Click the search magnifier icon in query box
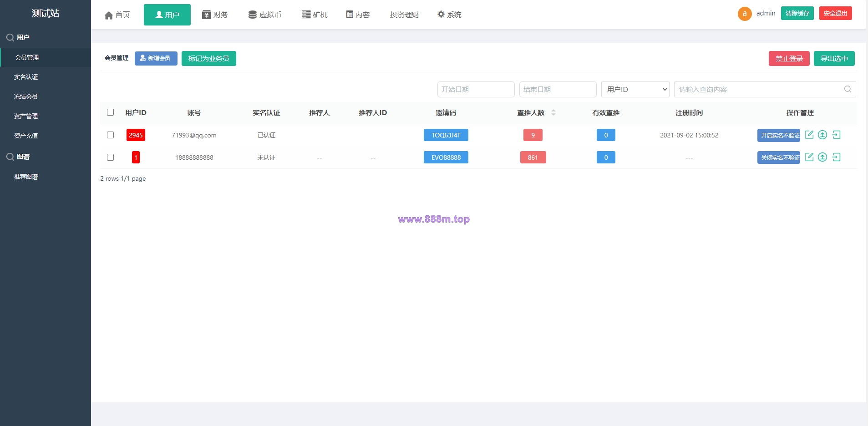This screenshot has width=868, height=426. point(848,89)
